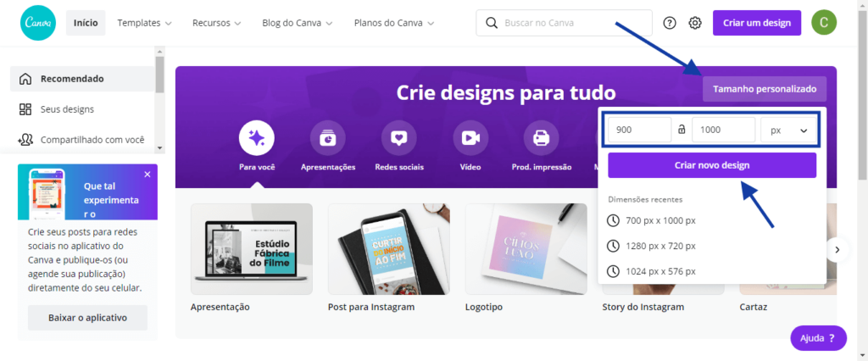The height and width of the screenshot is (361, 868).
Task: Open the Post para Instagram thumbnail
Action: (x=388, y=248)
